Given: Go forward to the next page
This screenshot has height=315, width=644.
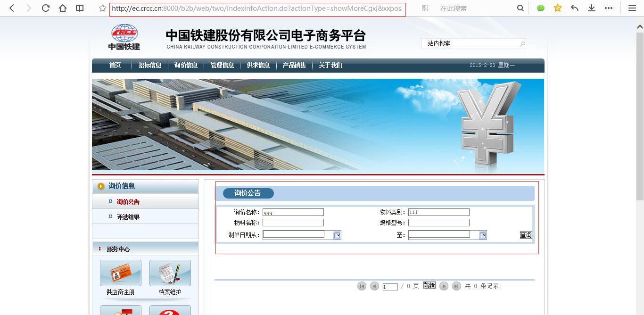Looking at the screenshot, I should 29,8.
